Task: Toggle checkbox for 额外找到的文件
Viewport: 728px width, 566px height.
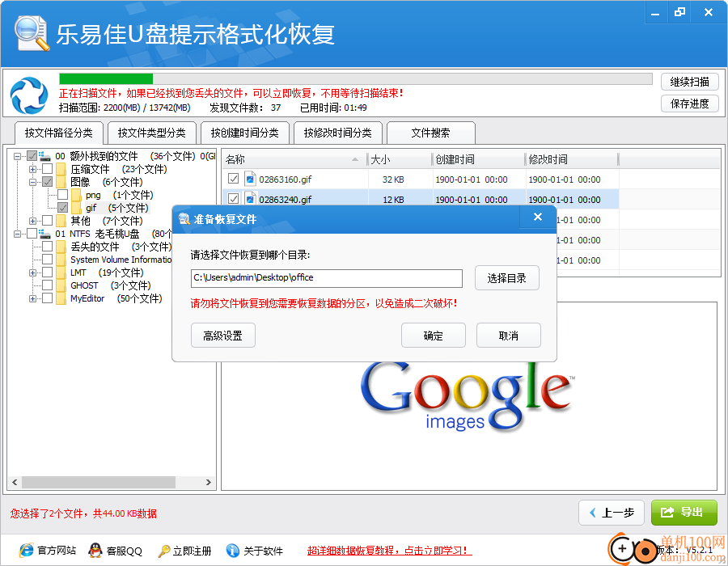Action: 32,156
